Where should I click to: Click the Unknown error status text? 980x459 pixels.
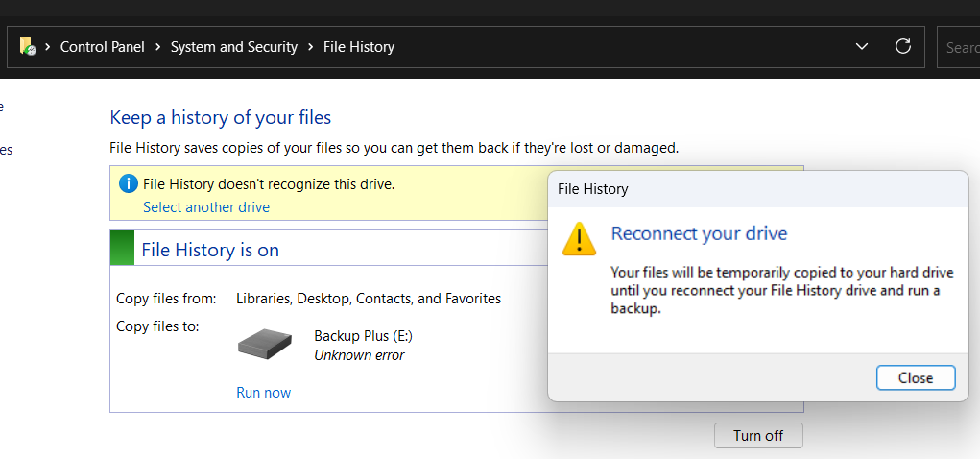click(359, 355)
